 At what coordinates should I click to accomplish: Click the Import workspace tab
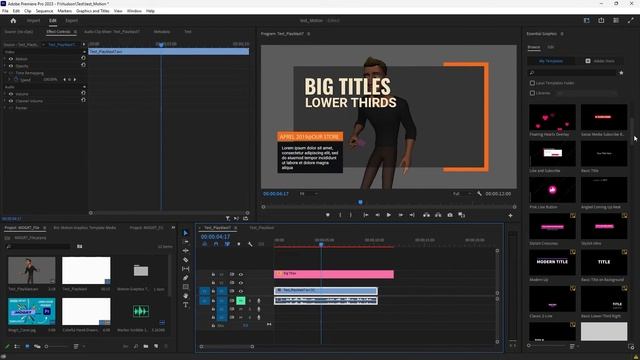tap(33, 20)
